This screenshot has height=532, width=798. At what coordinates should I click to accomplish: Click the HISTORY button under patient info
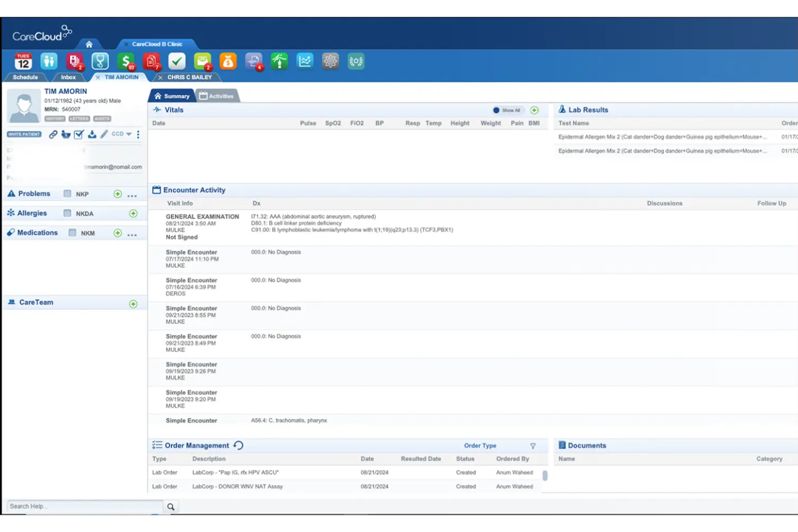[x=54, y=119]
